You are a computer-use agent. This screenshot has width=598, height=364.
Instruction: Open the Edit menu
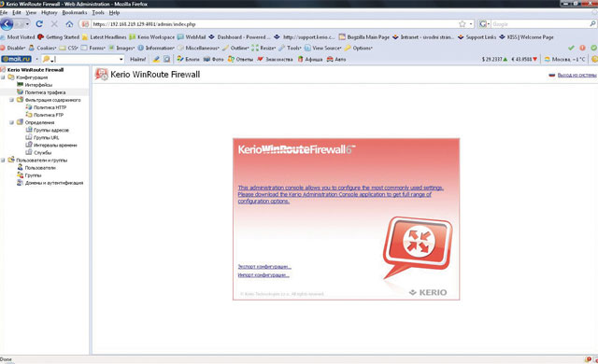click(x=17, y=12)
